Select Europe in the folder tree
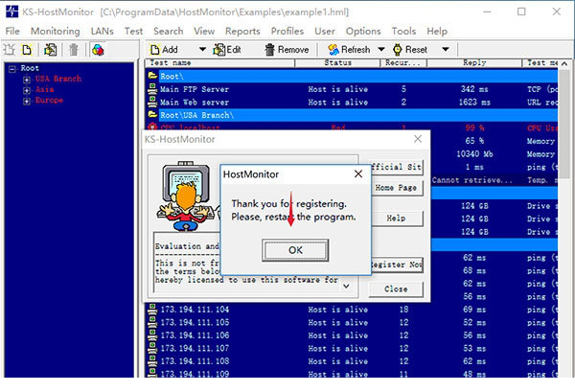575x392 pixels. [49, 100]
